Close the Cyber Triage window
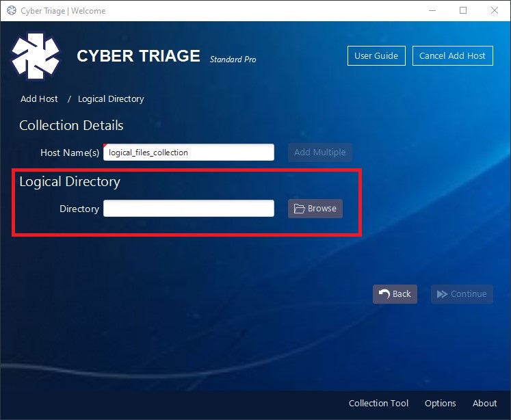 pos(494,10)
